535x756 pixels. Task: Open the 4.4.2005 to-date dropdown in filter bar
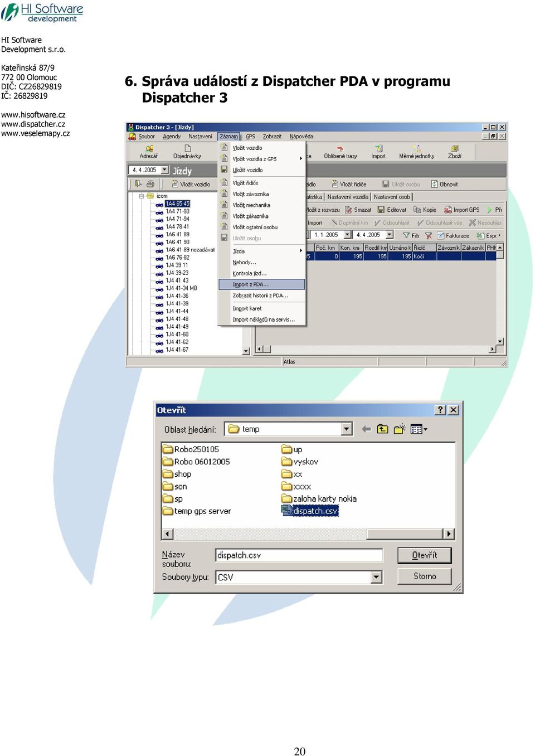coord(390,235)
